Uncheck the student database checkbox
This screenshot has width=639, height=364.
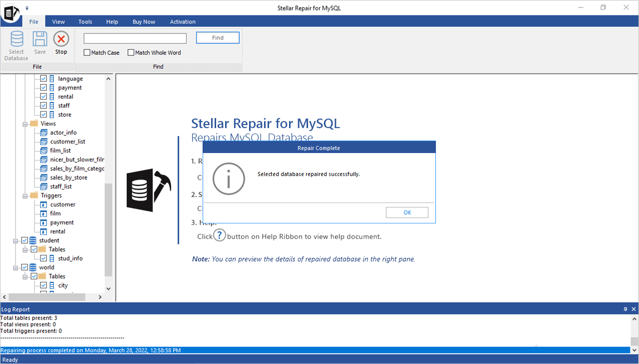[24, 240]
